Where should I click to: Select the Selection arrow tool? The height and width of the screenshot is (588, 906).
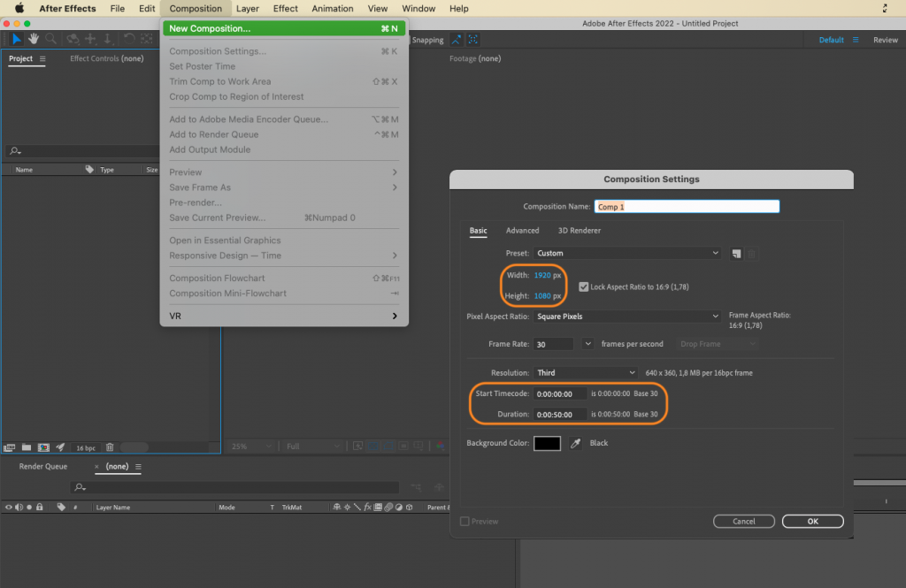(17, 39)
